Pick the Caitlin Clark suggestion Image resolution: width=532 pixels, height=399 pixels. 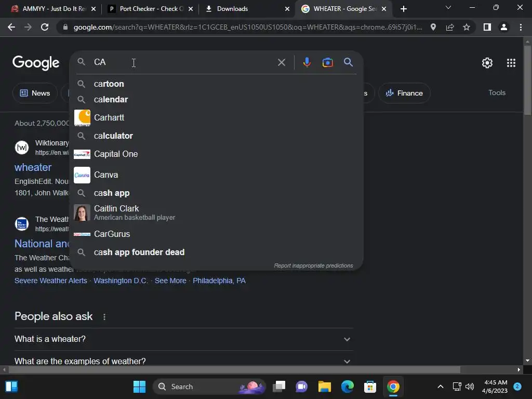click(x=217, y=212)
